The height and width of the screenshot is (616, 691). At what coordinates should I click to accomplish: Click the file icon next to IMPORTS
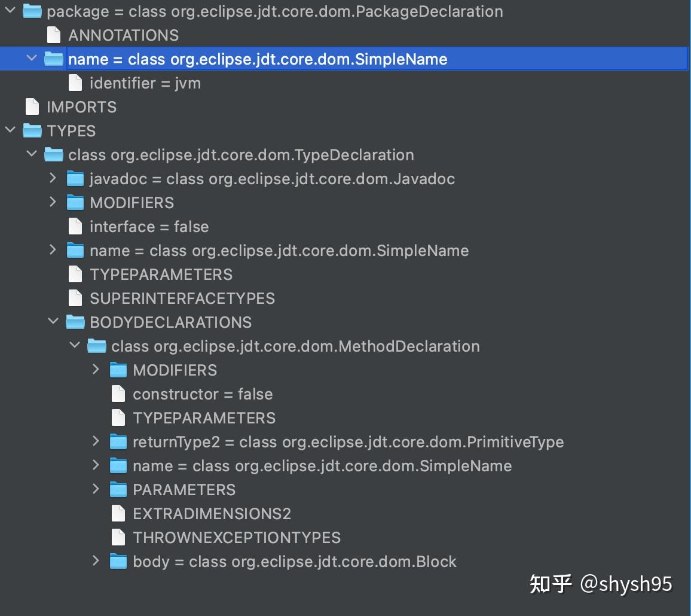click(x=32, y=107)
